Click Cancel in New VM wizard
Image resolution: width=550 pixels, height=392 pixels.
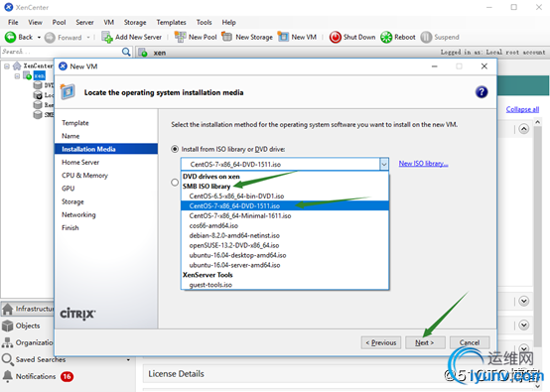pos(470,342)
